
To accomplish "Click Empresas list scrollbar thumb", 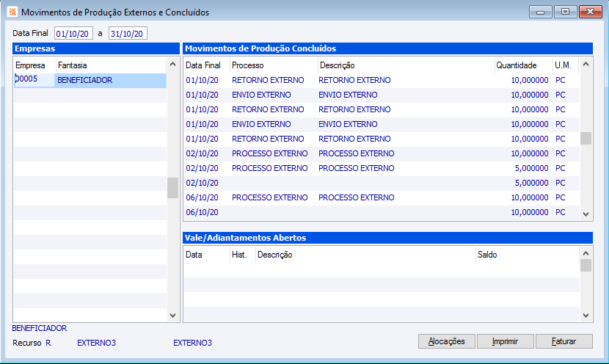I will click(173, 188).
